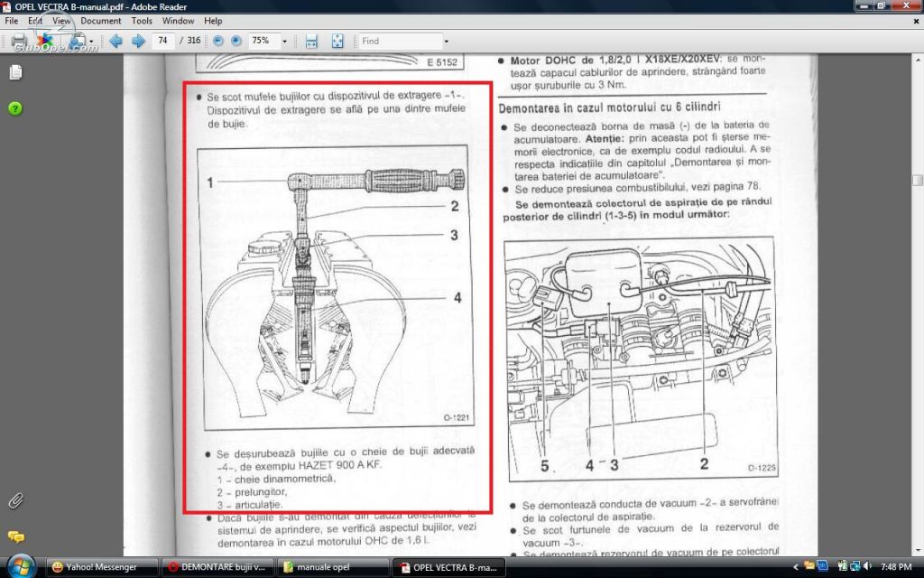Go to next page using blue right arrow
The width and height of the screenshot is (924, 578).
(138, 41)
